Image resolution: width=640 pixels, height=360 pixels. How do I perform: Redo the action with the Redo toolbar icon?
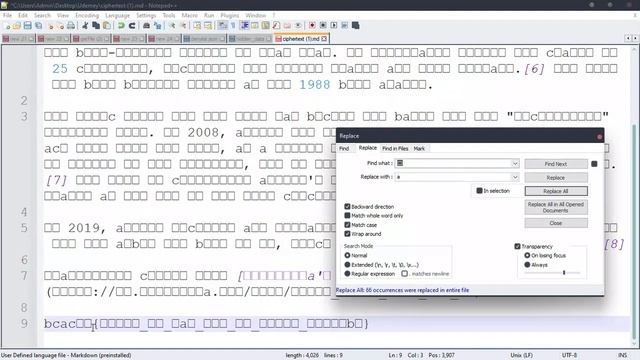[132, 25]
